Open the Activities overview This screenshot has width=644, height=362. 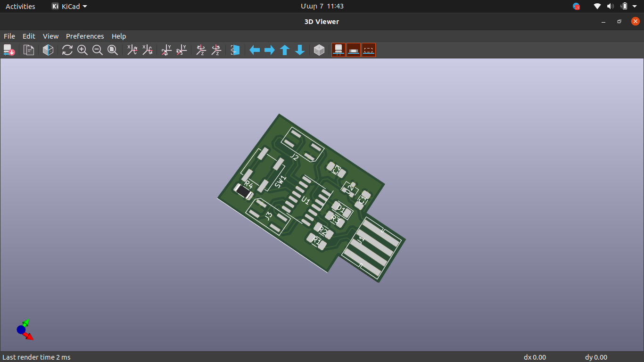(x=20, y=7)
